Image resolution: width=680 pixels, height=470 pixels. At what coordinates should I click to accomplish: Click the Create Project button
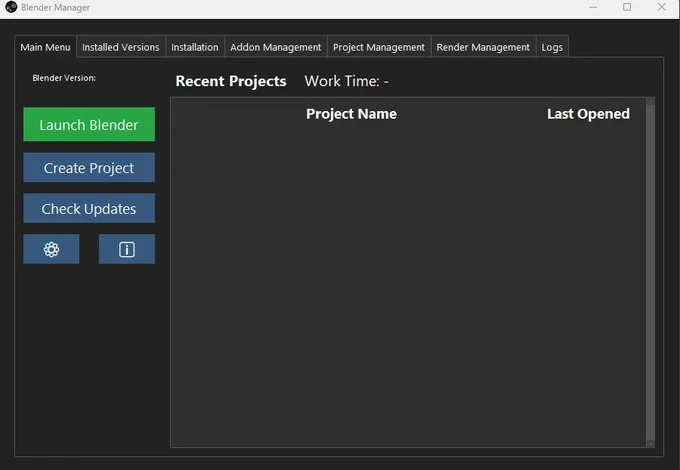click(x=89, y=167)
